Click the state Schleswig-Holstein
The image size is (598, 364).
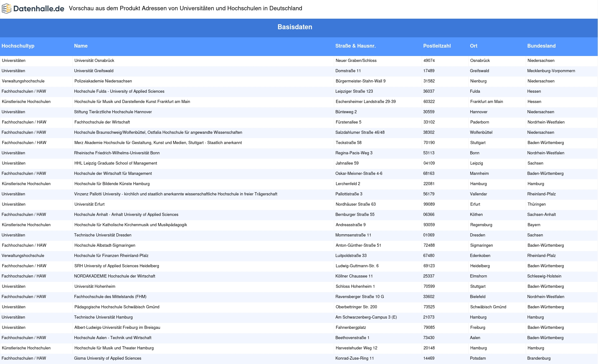tap(544, 276)
